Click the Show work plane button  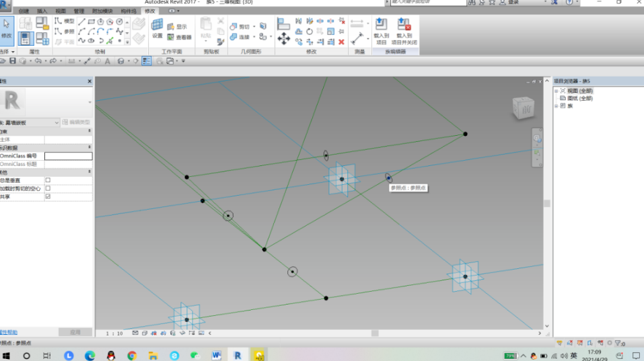coord(177,27)
